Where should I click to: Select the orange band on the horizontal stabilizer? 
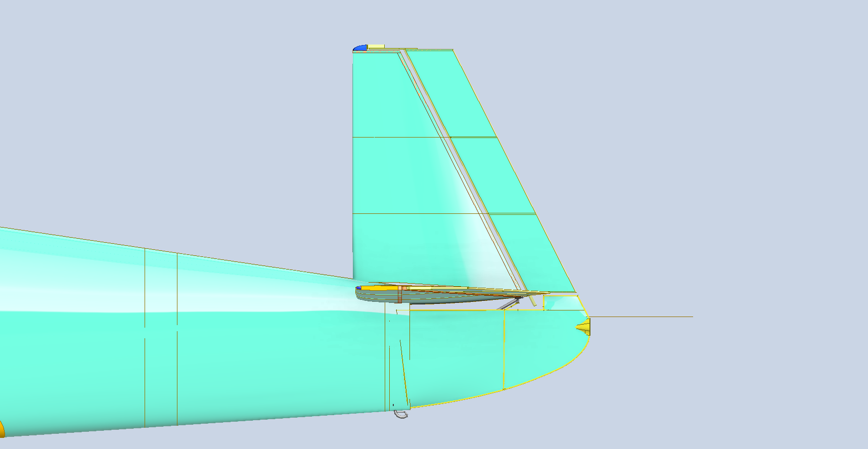click(400, 294)
